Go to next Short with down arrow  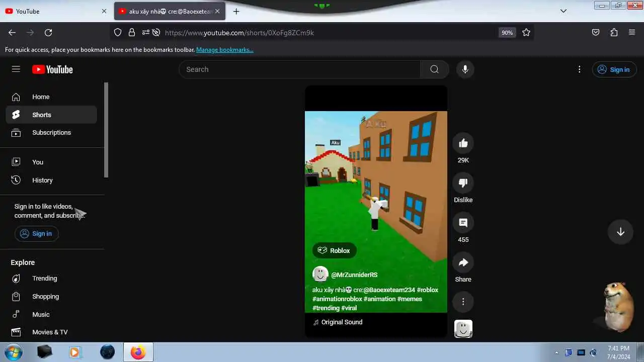(x=620, y=232)
